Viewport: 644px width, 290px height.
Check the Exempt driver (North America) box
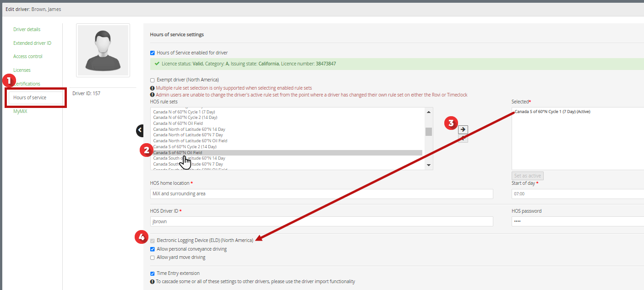tap(153, 80)
